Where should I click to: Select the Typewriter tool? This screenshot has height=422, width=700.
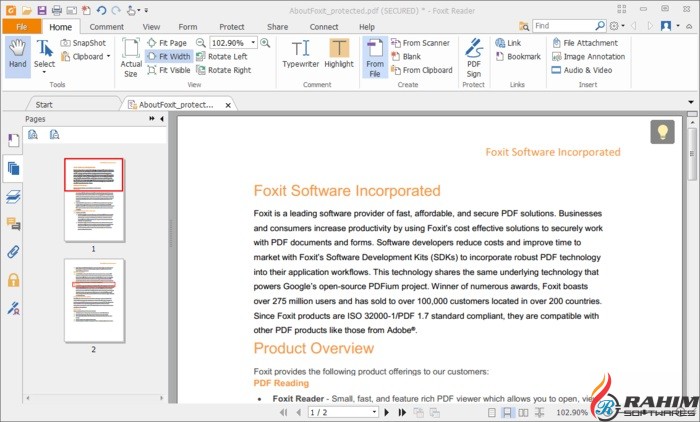click(x=300, y=54)
